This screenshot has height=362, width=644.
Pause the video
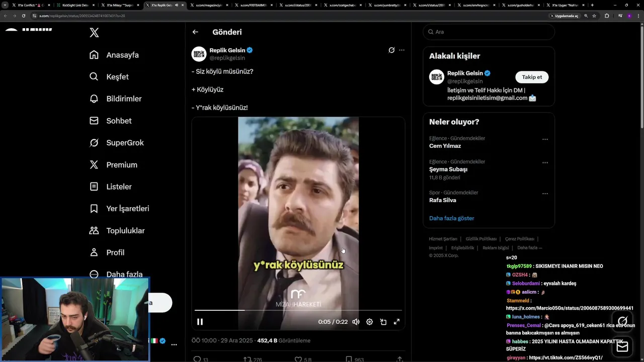[x=200, y=322]
